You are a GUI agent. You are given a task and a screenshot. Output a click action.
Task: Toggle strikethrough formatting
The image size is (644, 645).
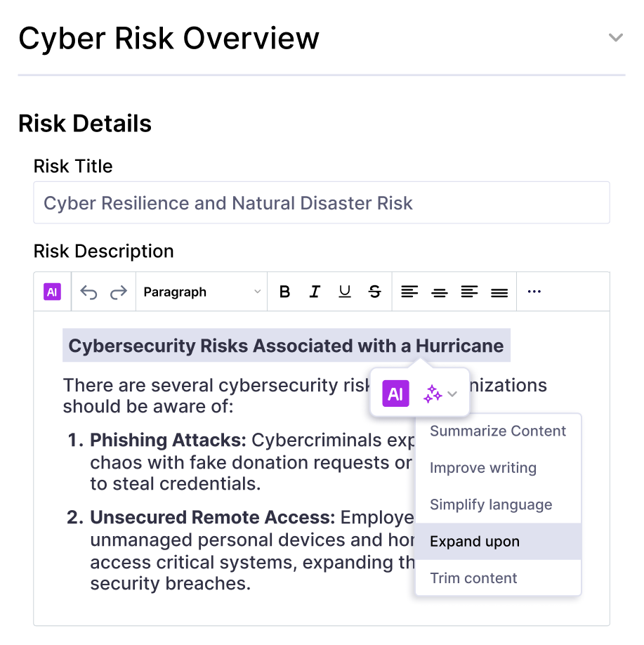coord(375,292)
